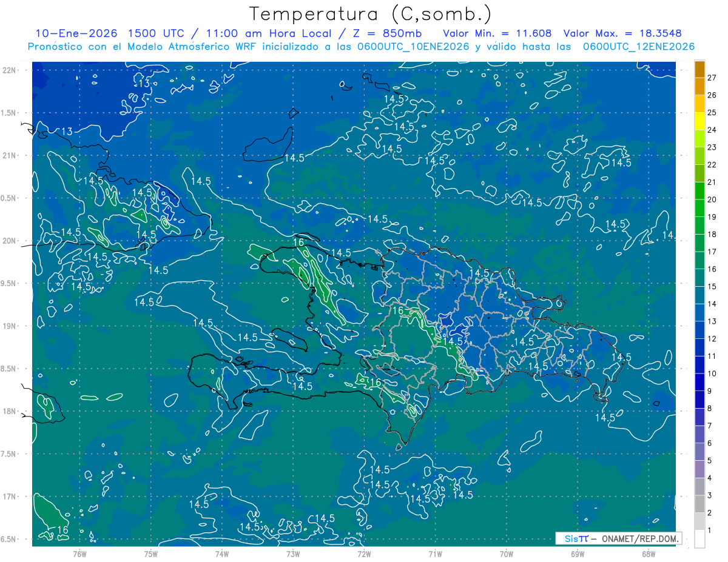Click the "22" label on the color scale

coord(712,165)
